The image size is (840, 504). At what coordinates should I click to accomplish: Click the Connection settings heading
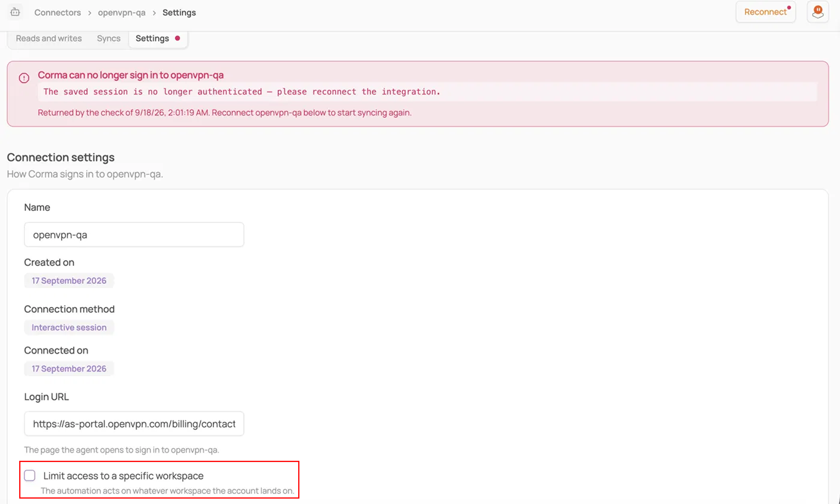(61, 157)
